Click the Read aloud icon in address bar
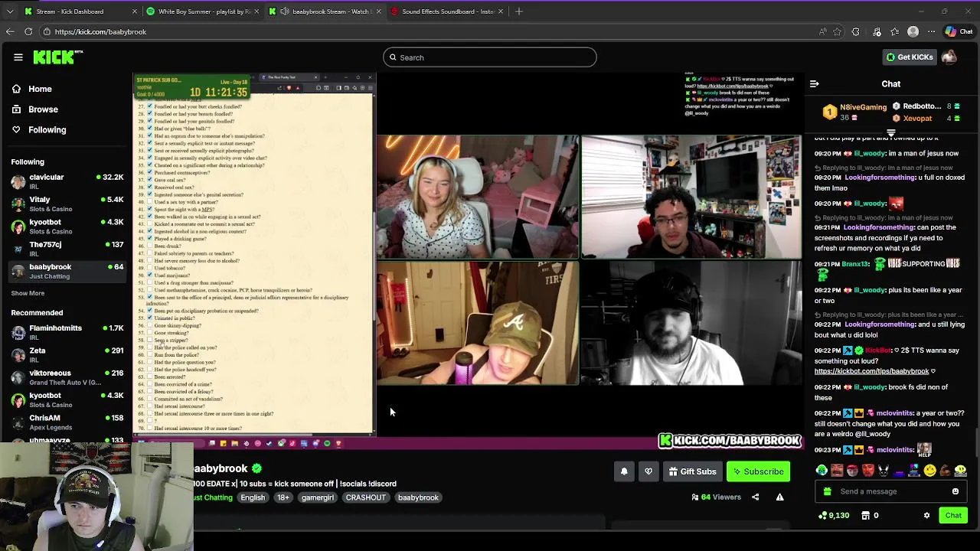The width and height of the screenshot is (980, 551). [823, 32]
